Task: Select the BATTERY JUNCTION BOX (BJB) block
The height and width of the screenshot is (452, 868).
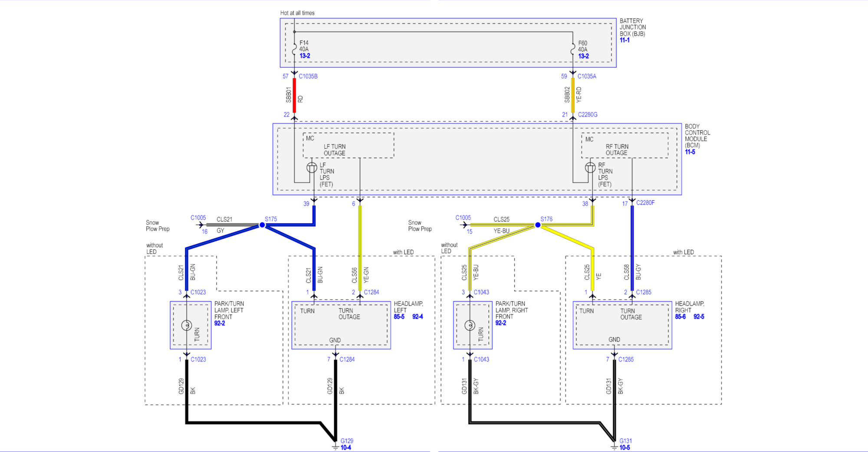Action: 447,43
